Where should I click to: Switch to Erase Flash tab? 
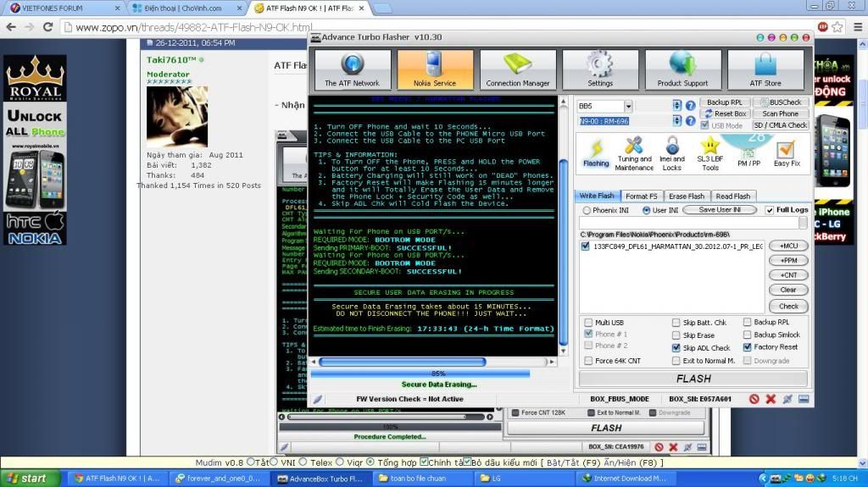687,196
